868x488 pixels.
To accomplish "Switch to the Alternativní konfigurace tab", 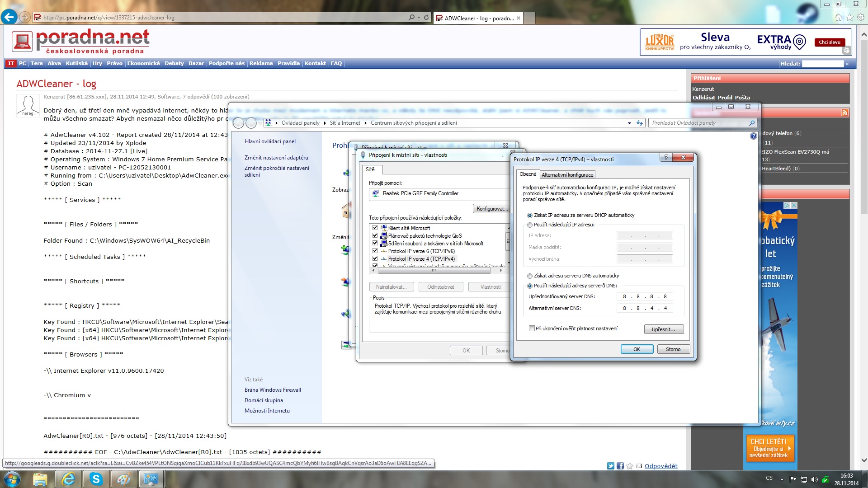I will point(567,175).
